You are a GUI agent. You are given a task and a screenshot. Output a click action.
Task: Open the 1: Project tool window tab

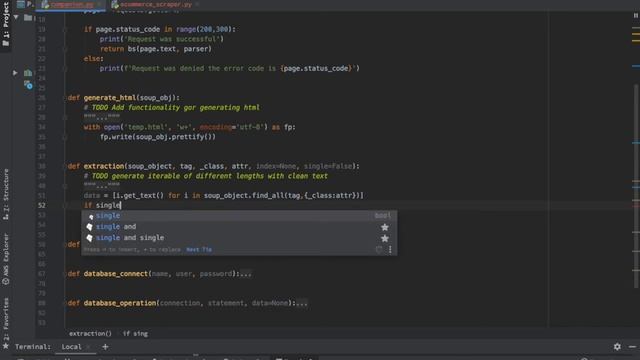pyautogui.click(x=6, y=24)
